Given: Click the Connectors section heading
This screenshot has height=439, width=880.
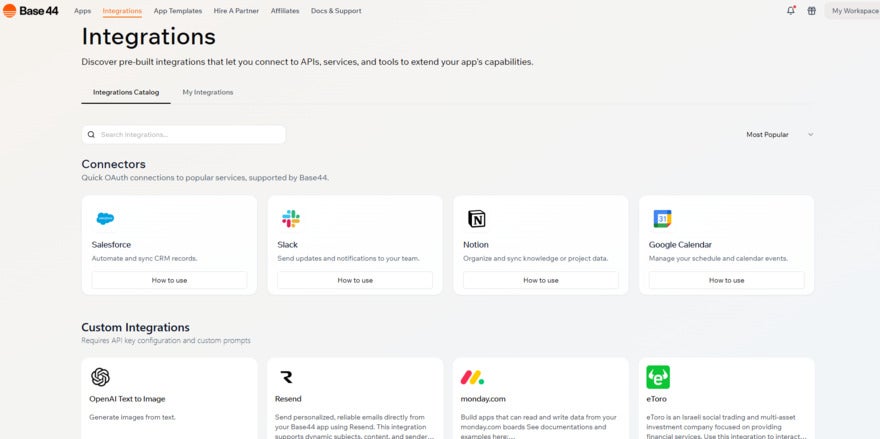Looking at the screenshot, I should tap(113, 164).
